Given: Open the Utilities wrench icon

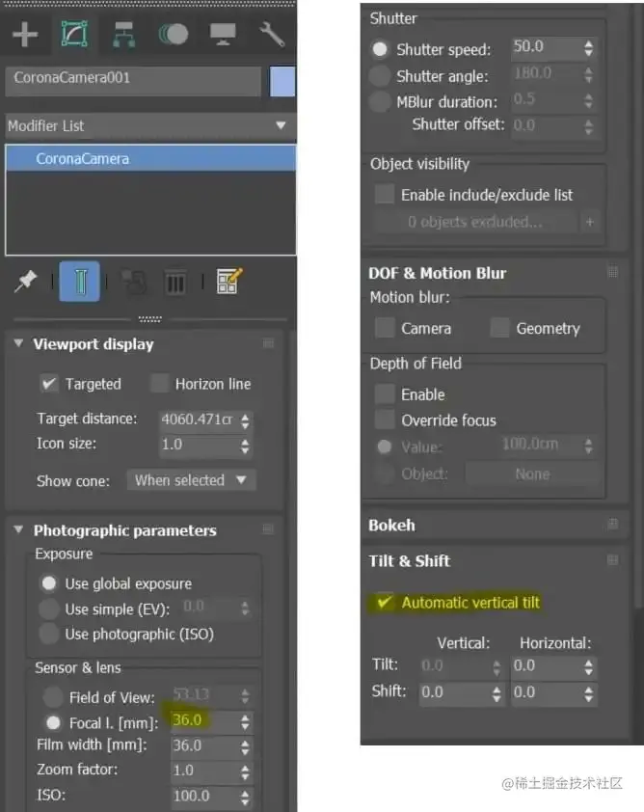Looking at the screenshot, I should pyautogui.click(x=271, y=34).
